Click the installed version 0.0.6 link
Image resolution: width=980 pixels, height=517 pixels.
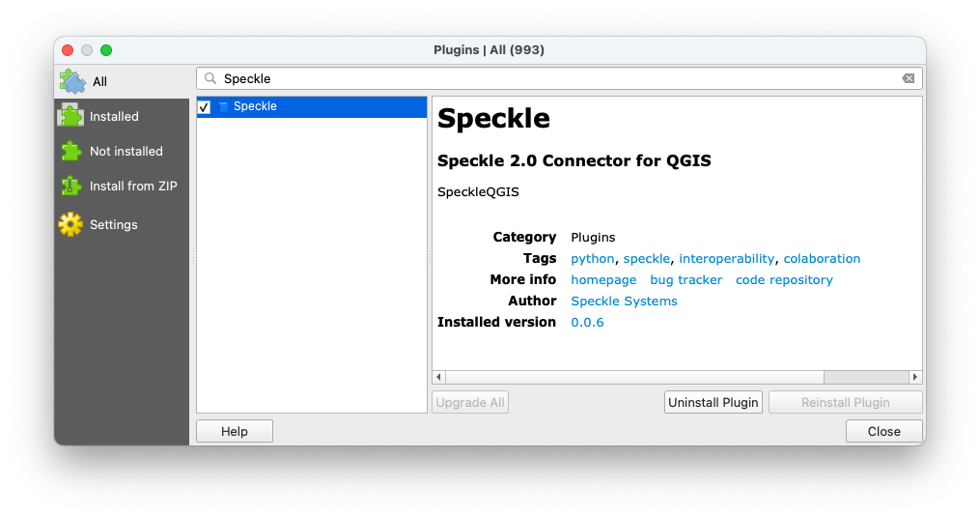587,323
